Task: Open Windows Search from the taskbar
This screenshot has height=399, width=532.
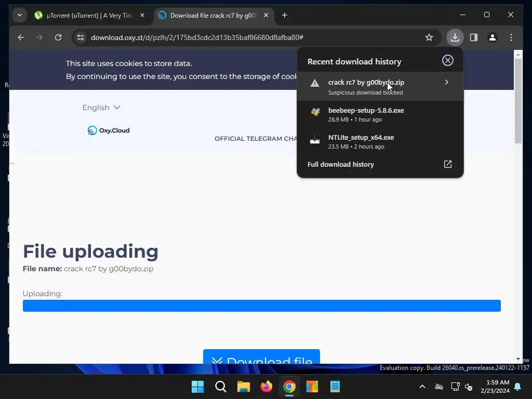Action: click(220, 387)
